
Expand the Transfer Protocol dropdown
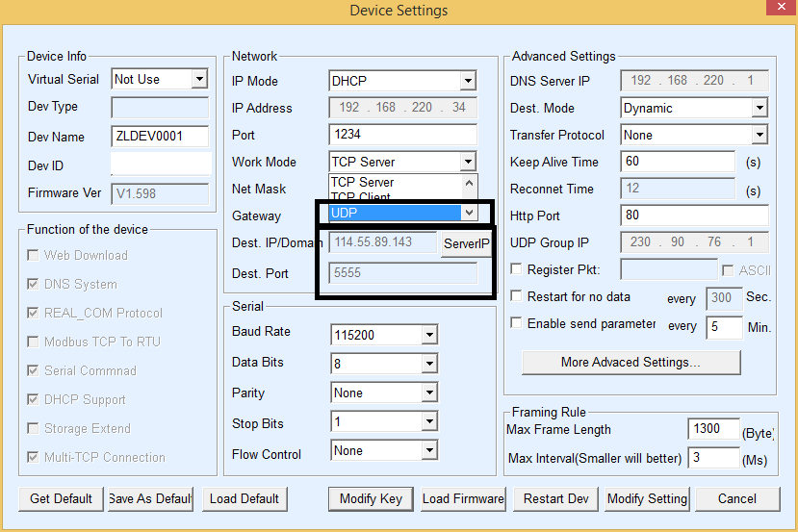(759, 136)
